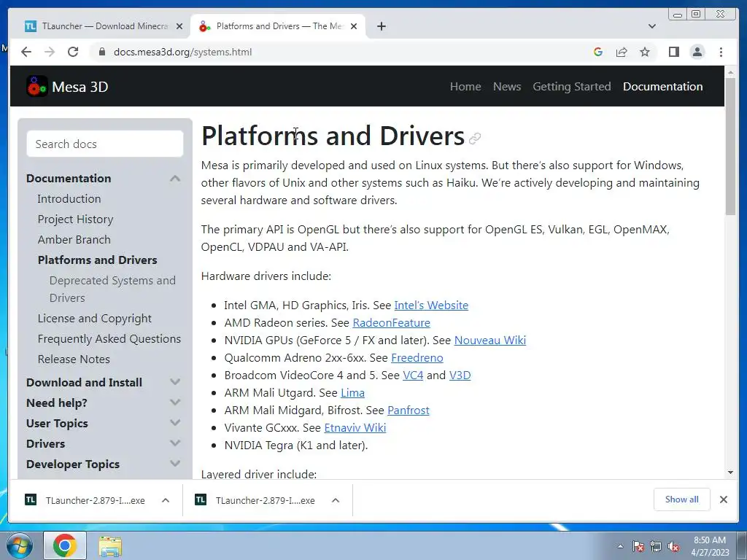The height and width of the screenshot is (560, 747).
Task: Open the profile avatar icon
Action: (697, 52)
